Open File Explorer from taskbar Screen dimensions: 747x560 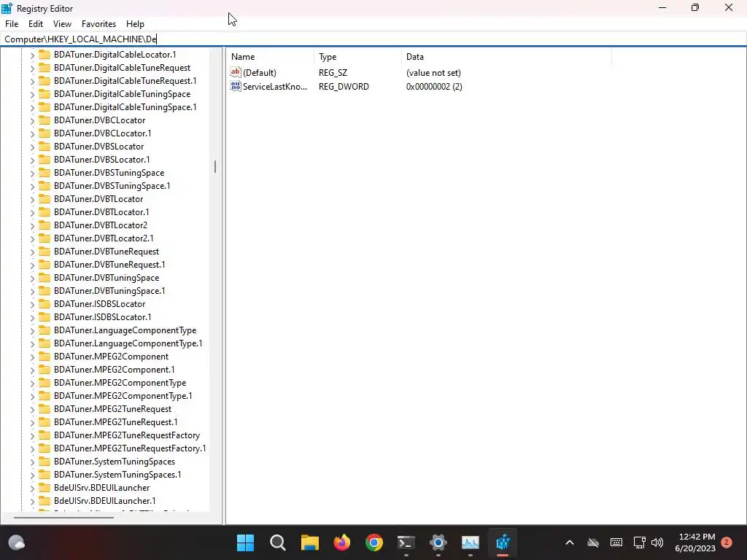[309, 542]
